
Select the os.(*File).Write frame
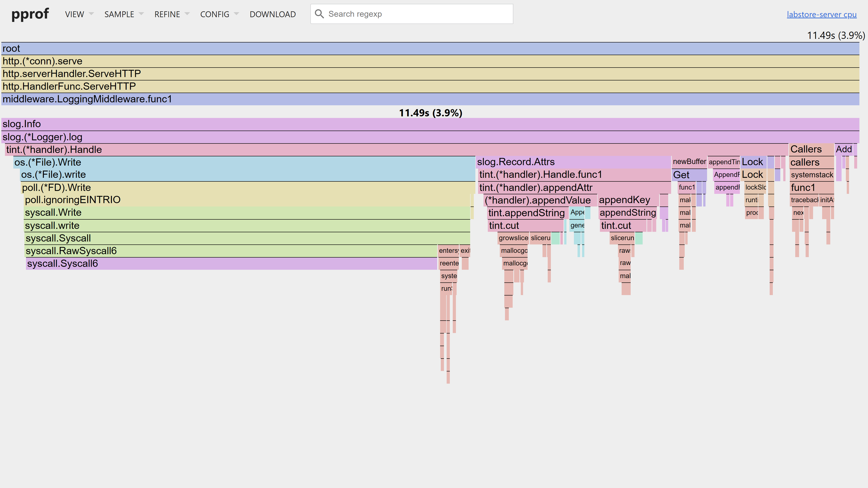pyautogui.click(x=236, y=162)
